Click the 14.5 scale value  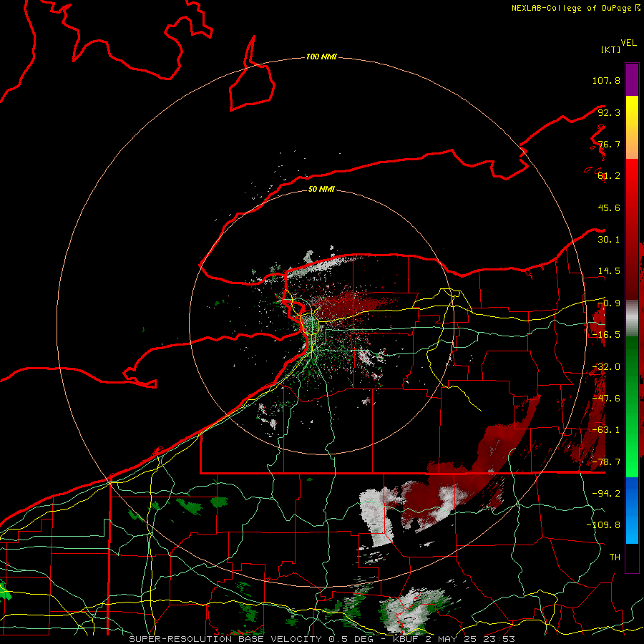609,271
